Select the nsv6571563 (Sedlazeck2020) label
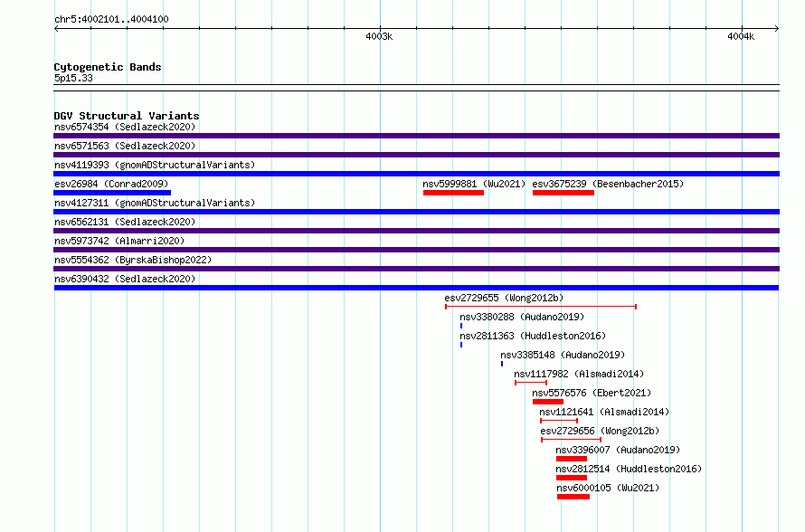This screenshot has height=532, width=805. (x=125, y=146)
